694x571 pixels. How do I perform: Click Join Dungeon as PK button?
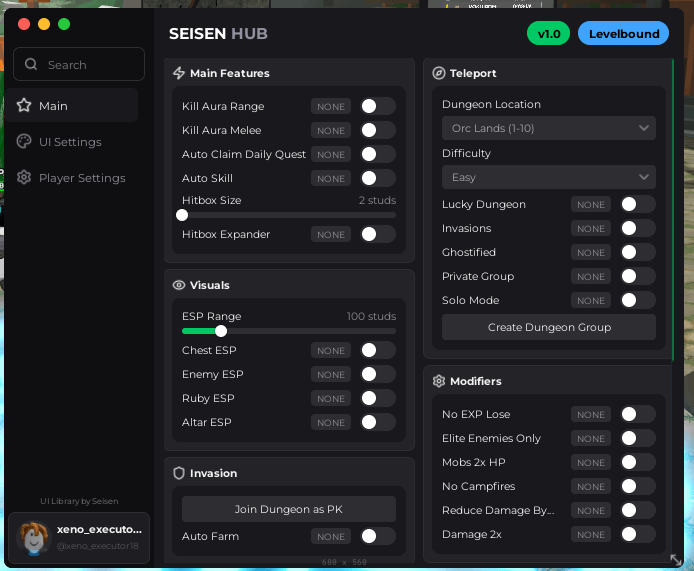289,509
